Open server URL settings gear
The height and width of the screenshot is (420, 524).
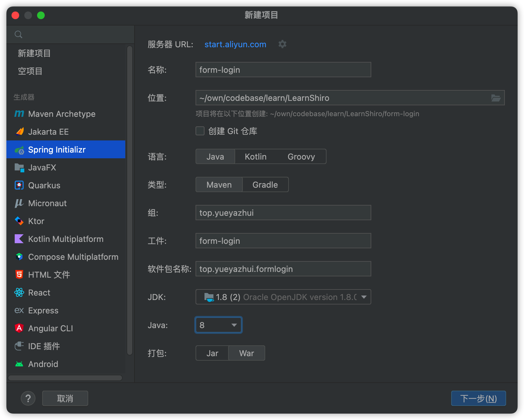click(282, 44)
